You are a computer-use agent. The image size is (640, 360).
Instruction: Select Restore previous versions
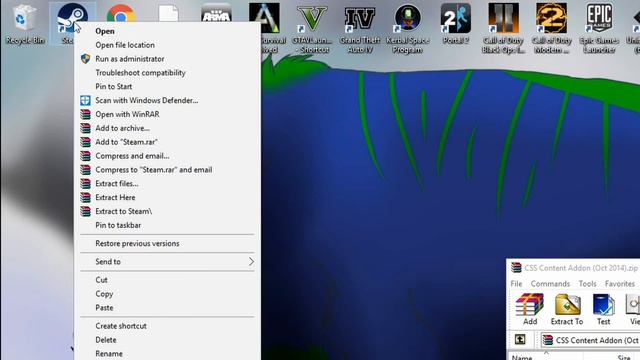coord(167,243)
